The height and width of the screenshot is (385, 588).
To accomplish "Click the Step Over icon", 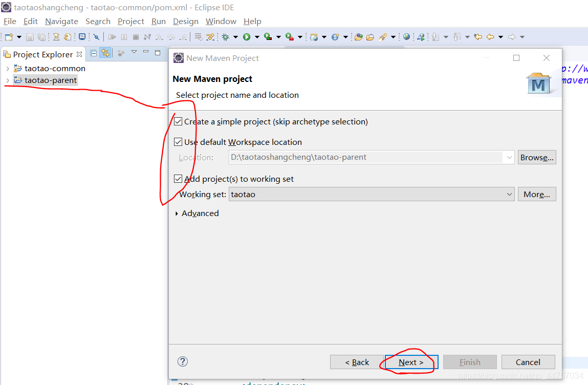I will [x=171, y=37].
